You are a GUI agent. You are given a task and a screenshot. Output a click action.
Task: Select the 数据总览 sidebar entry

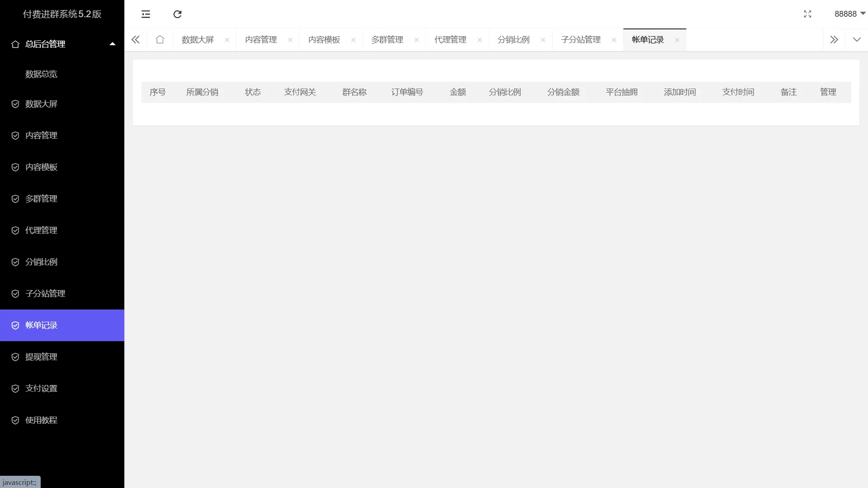pos(41,74)
